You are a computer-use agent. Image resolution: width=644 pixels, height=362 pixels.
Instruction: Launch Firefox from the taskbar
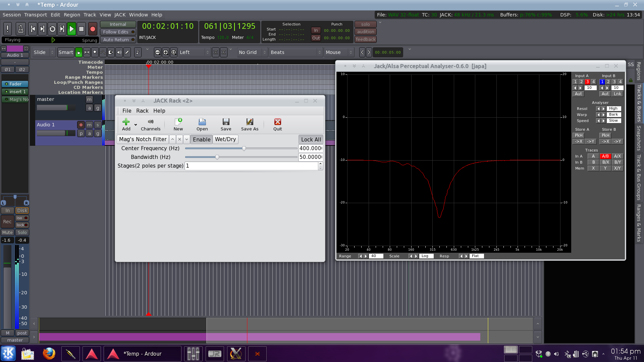(x=49, y=354)
